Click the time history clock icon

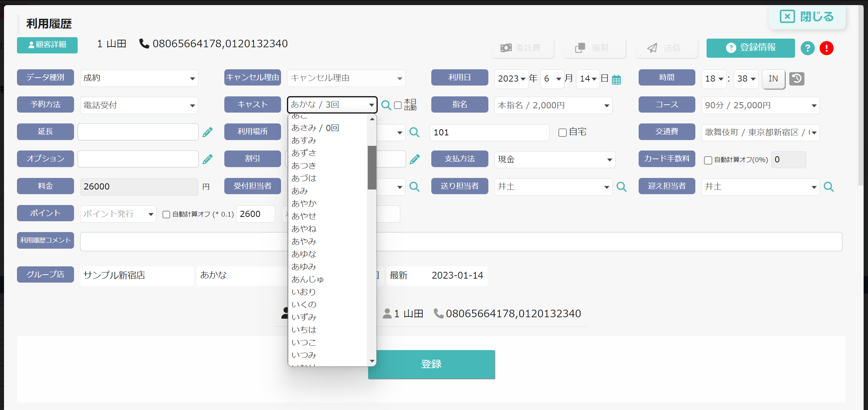[x=796, y=79]
